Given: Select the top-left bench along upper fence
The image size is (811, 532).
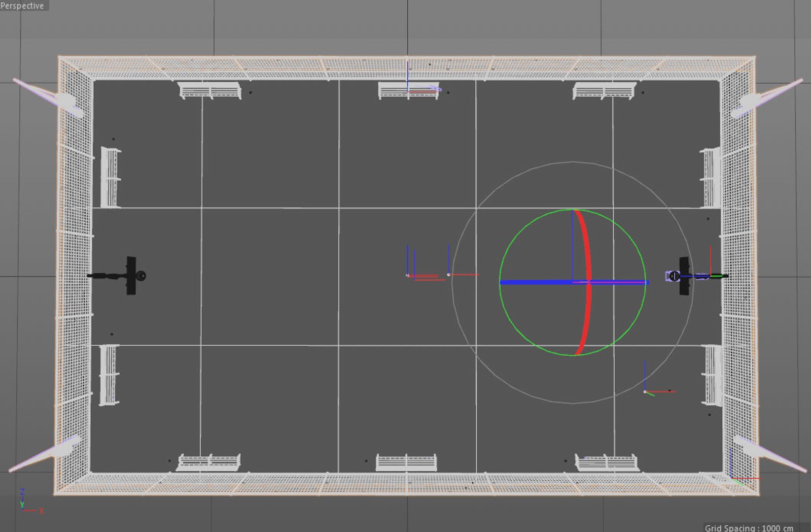Looking at the screenshot, I should (210, 91).
